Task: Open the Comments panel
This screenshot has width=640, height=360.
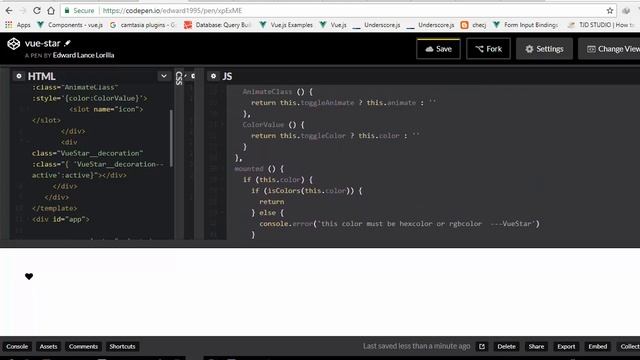Action: click(83, 347)
